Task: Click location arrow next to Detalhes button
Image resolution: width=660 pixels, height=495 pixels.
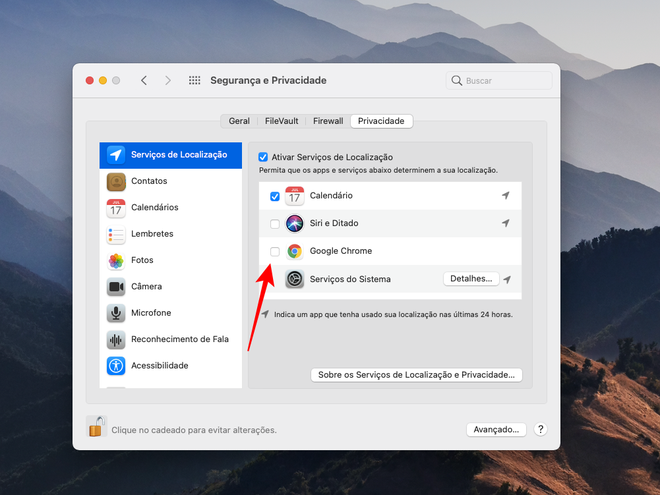Action: (x=507, y=279)
